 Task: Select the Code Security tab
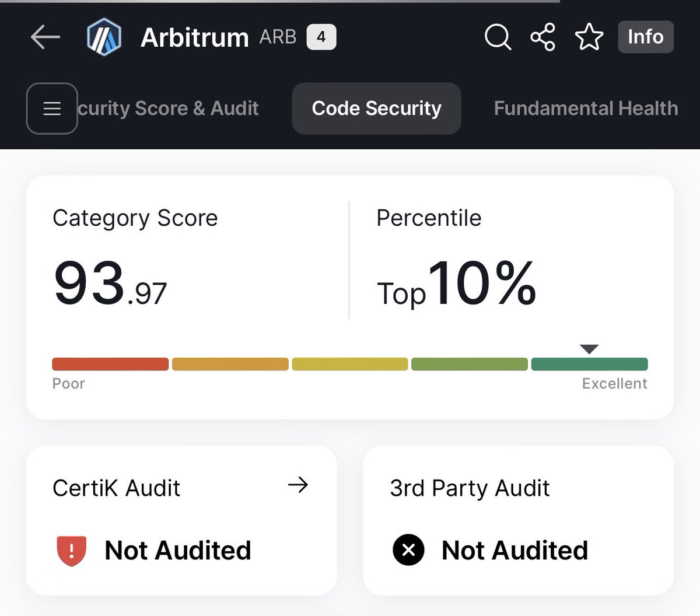tap(377, 108)
